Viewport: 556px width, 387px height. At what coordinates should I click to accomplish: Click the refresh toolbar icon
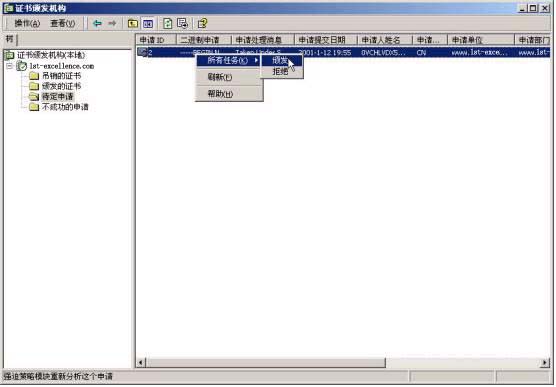168,23
